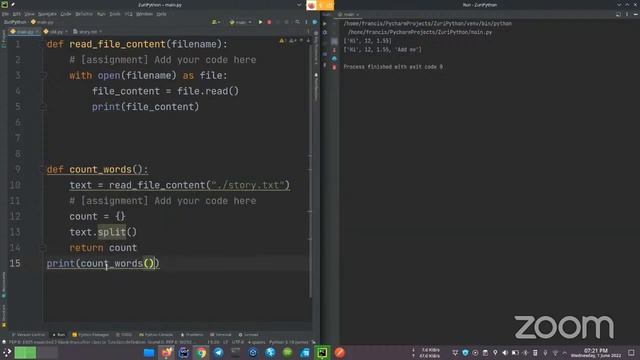
Task: Open Telegram from taskbar
Action: 218,353
